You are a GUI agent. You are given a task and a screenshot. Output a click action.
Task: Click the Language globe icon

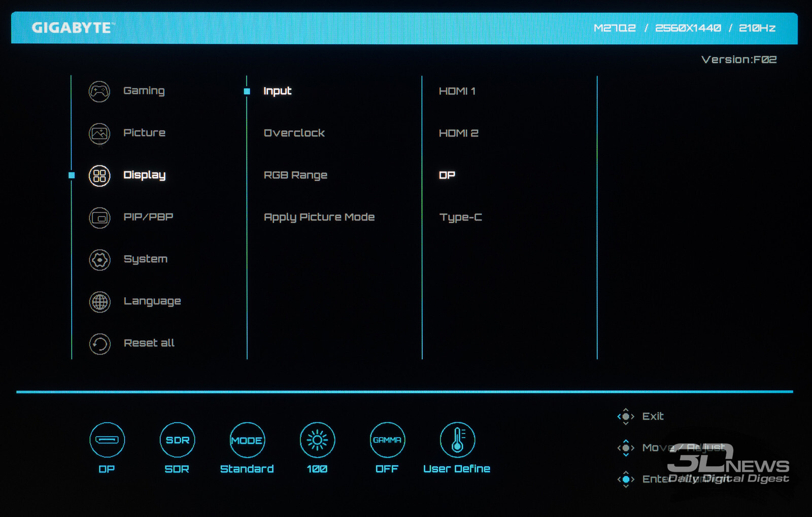(x=99, y=302)
